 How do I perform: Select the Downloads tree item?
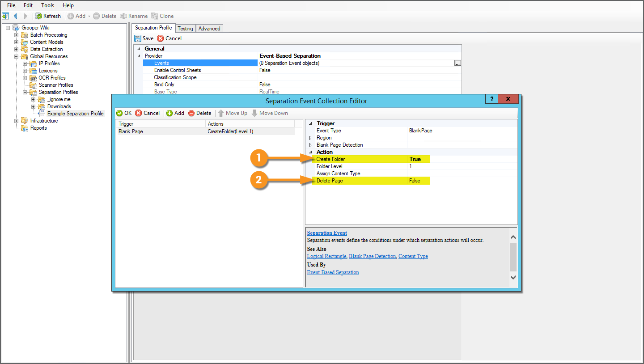click(x=59, y=106)
